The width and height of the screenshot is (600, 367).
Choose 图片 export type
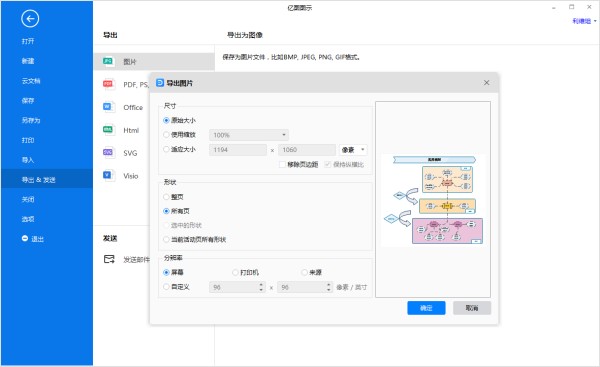[154, 62]
